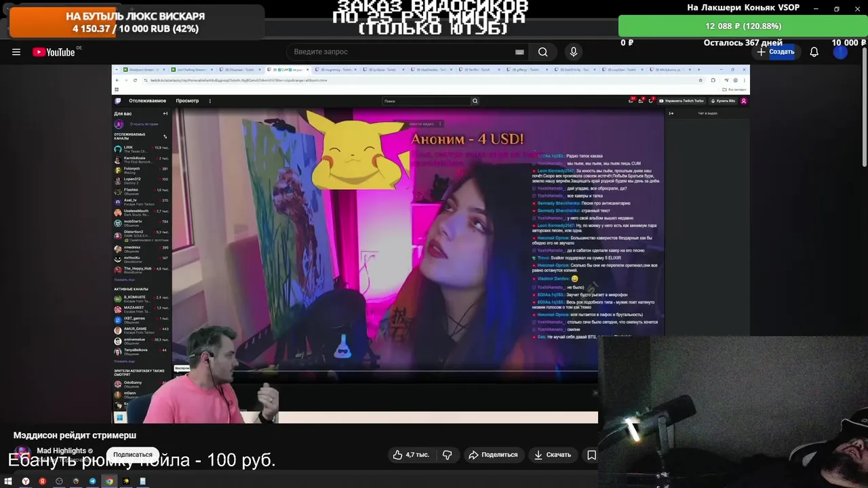Start voice search with the microphone
Screen dimensions: 868x488
pyautogui.click(x=574, y=52)
